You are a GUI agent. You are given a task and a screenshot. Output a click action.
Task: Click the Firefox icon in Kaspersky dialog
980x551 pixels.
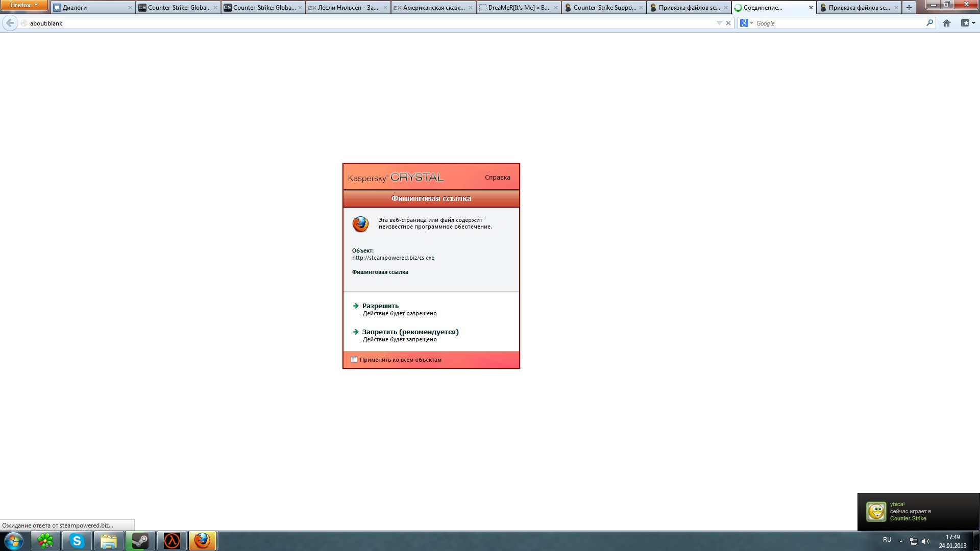click(360, 224)
